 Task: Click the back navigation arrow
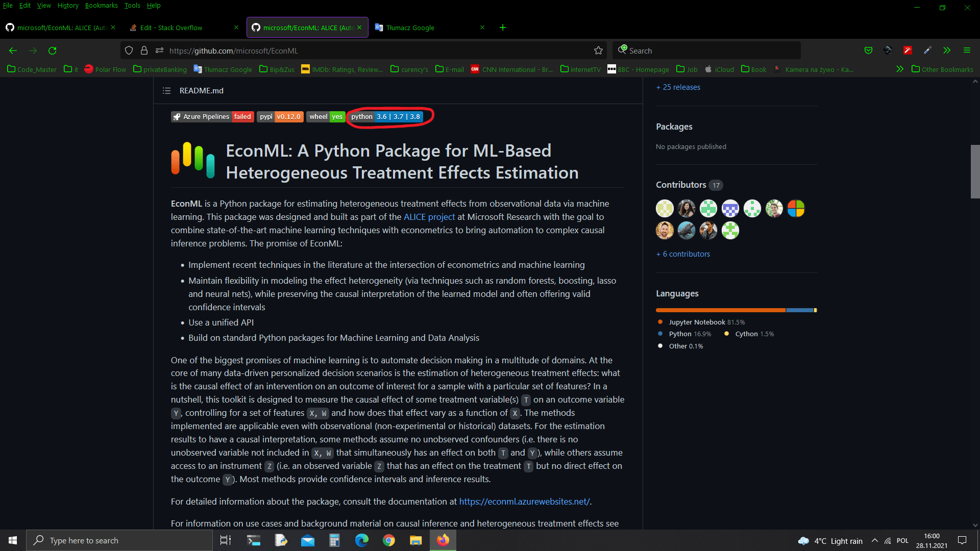point(13,51)
